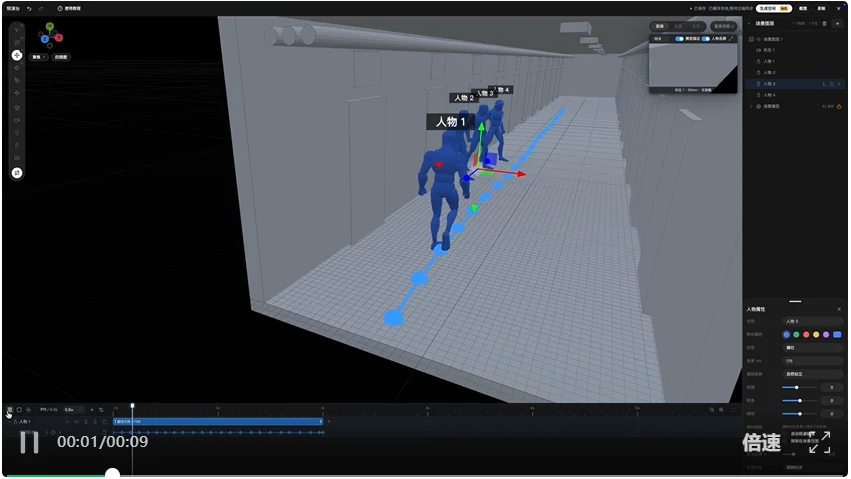Pause the video playback

[29, 442]
